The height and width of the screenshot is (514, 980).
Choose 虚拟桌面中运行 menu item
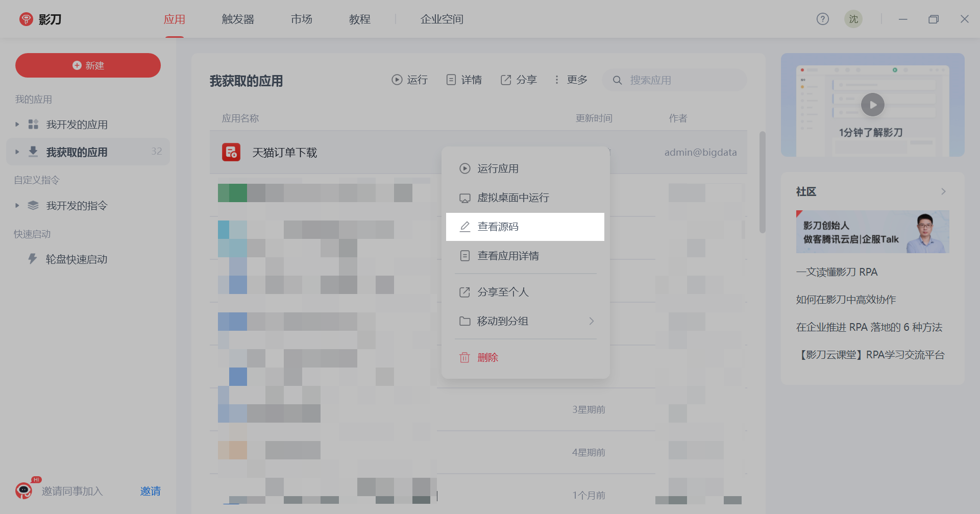click(x=525, y=198)
